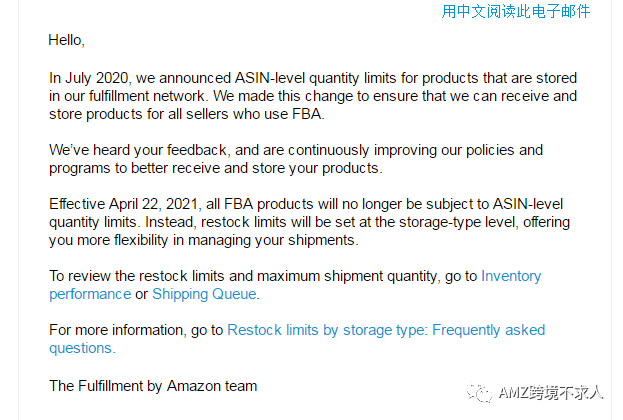Open the Inventory performance link
This screenshot has width=623, height=420.
point(511,276)
